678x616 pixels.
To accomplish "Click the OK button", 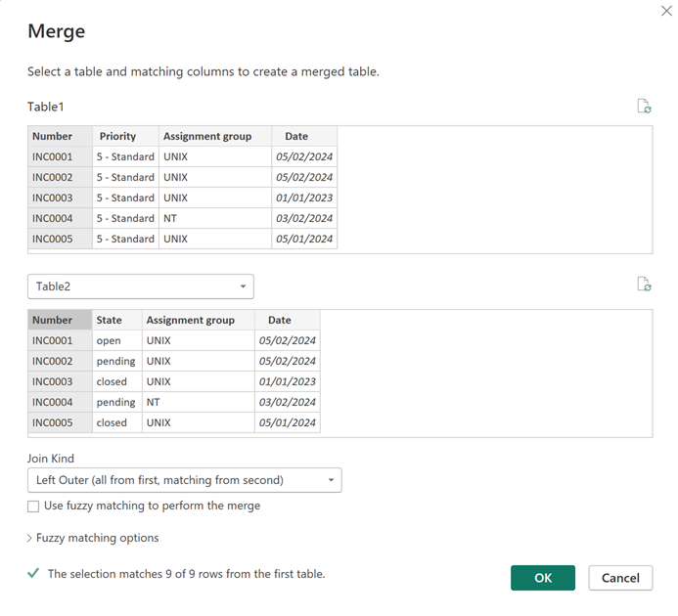I will 542,578.
